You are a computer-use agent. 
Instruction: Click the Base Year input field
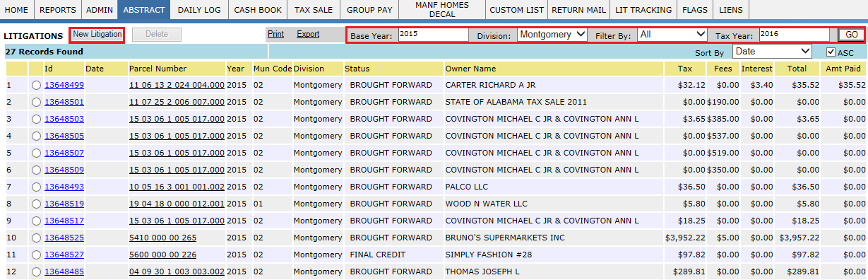point(433,34)
